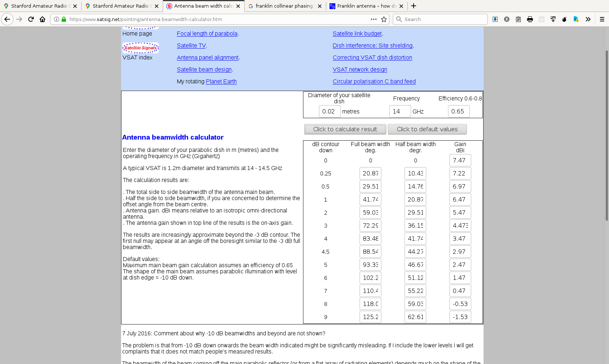Click the Efficiency input field
Screen dimensions: 609x364
pos(459,111)
